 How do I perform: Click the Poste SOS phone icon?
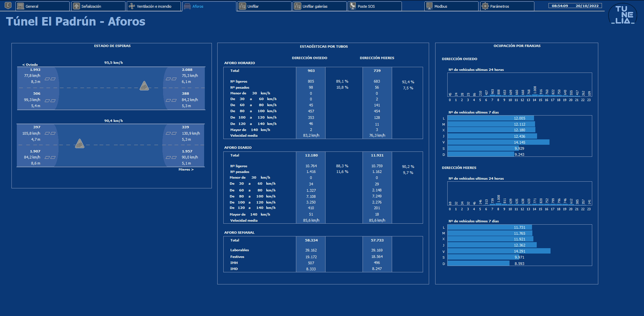coord(353,6)
